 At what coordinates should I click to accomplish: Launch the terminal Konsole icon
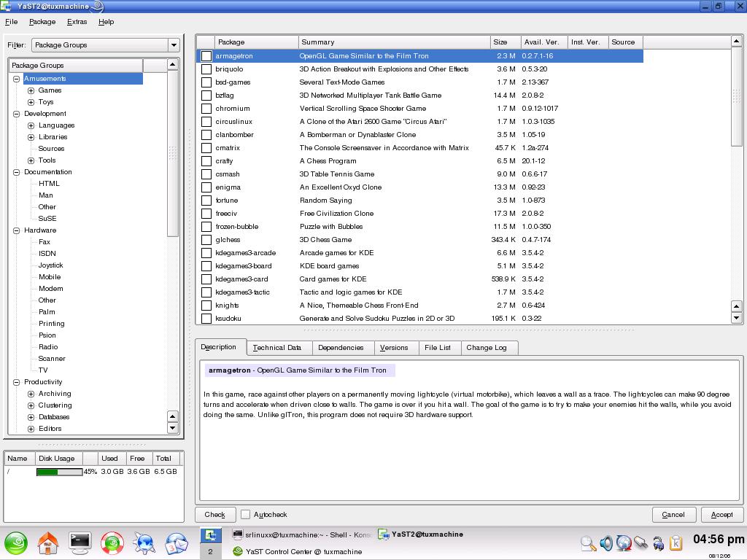[80, 542]
